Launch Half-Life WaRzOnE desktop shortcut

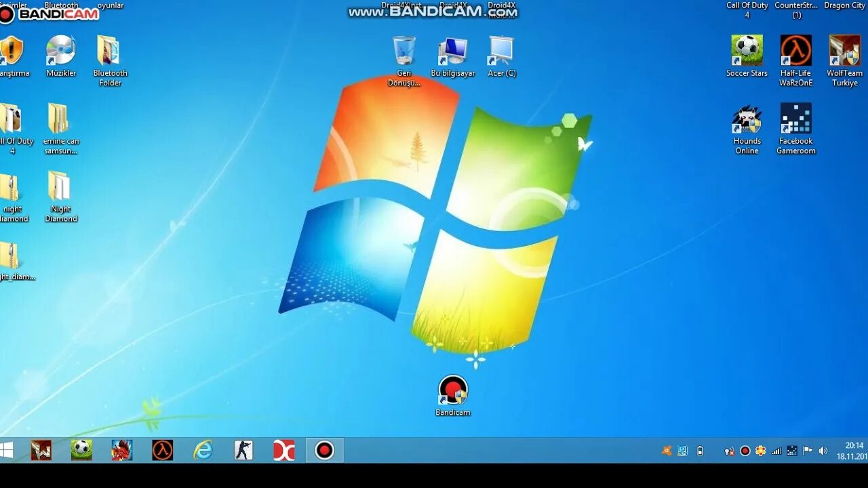pos(795,61)
